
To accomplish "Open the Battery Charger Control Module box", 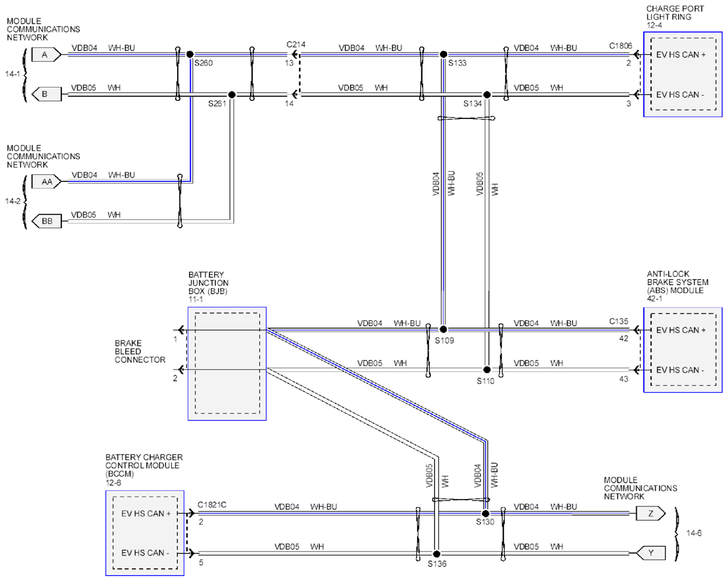I will pyautogui.click(x=146, y=533).
